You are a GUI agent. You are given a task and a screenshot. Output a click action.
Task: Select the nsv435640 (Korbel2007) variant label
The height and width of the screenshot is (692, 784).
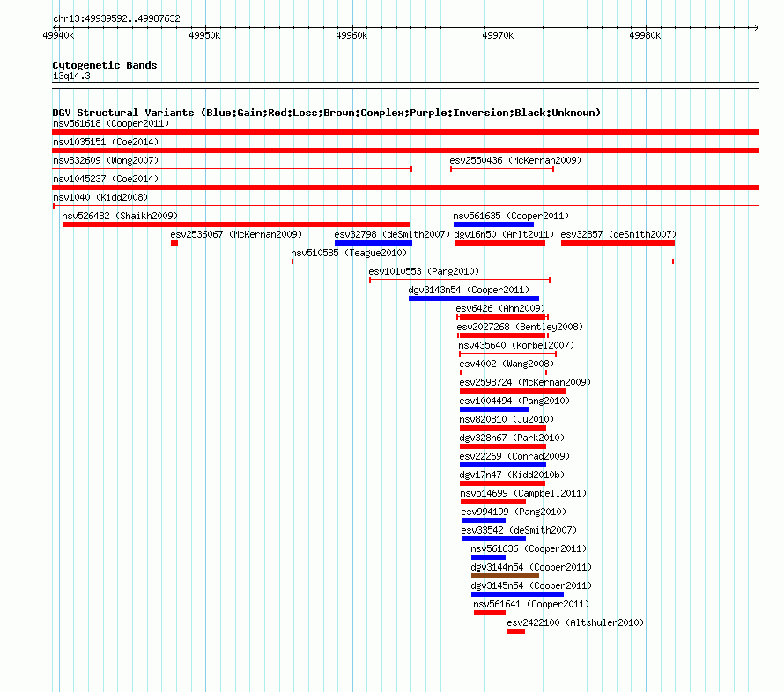click(x=516, y=345)
